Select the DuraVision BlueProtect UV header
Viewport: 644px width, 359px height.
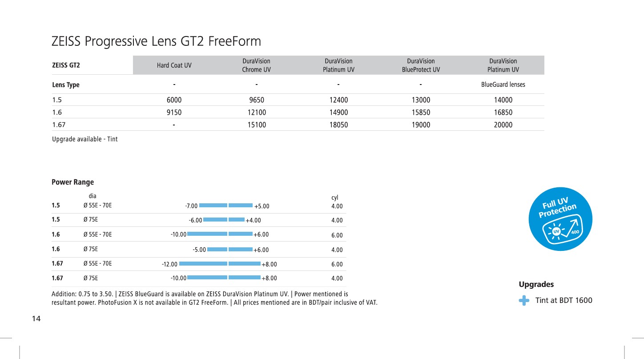(x=421, y=65)
